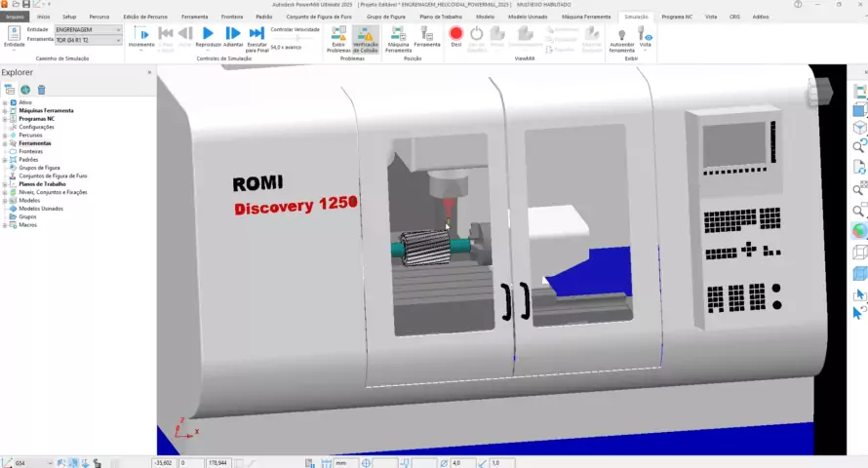Select Ferramentas in the Explorer tree

[x=35, y=143]
